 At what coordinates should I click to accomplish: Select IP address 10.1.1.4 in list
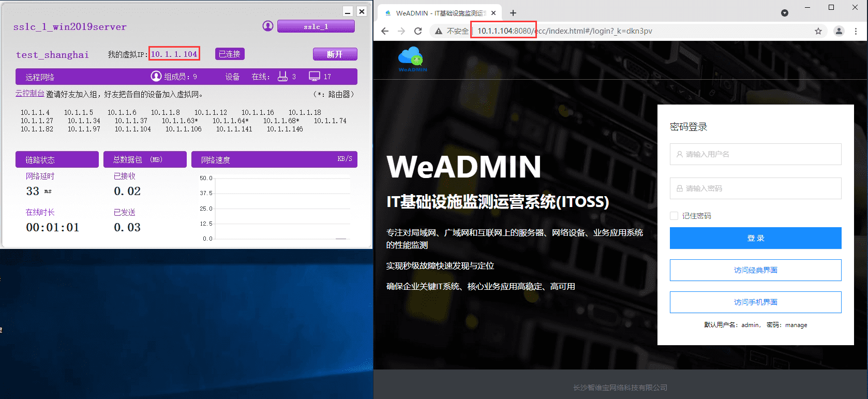coord(35,112)
